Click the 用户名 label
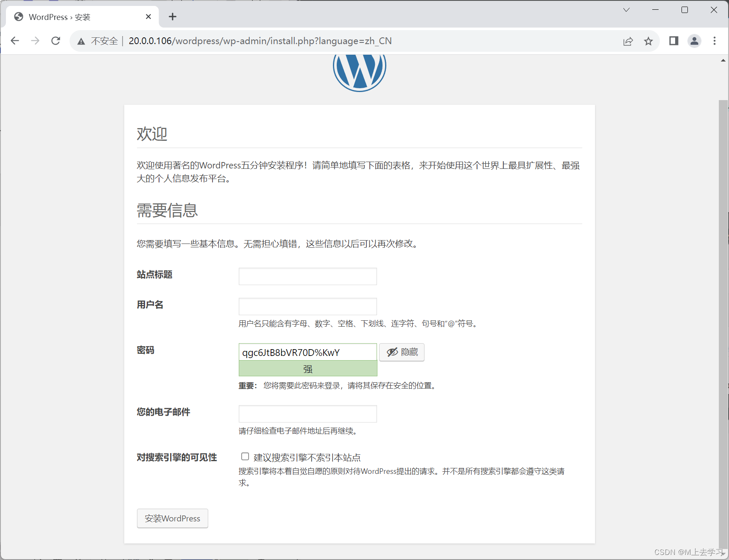Screen dimensions: 729x560 tap(150, 305)
